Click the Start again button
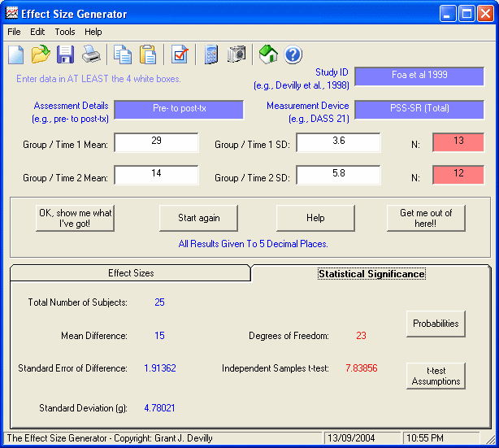The height and width of the screenshot is (448, 499). pyautogui.click(x=198, y=218)
